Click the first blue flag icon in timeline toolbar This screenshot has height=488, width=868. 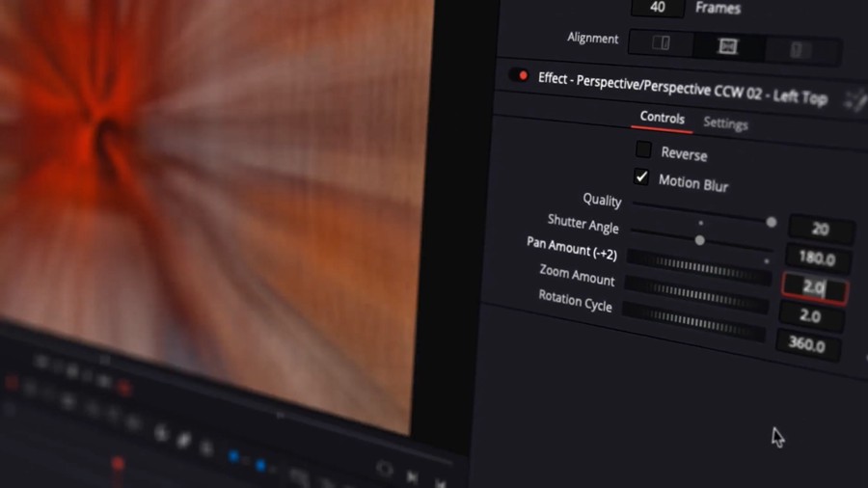(x=233, y=456)
